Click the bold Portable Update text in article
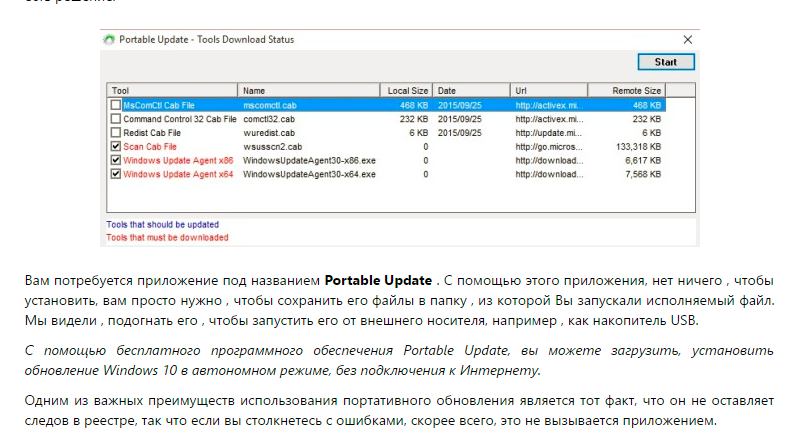 (378, 280)
